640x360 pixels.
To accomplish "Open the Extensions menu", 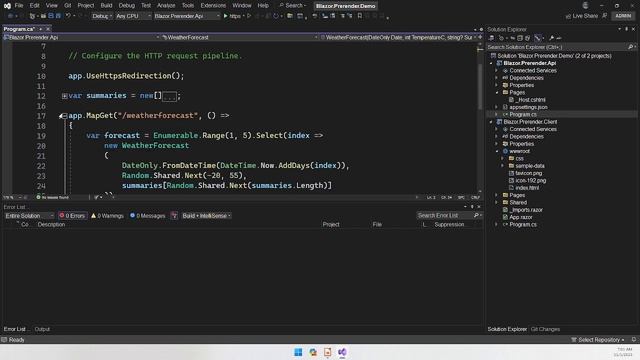I will point(213,6).
